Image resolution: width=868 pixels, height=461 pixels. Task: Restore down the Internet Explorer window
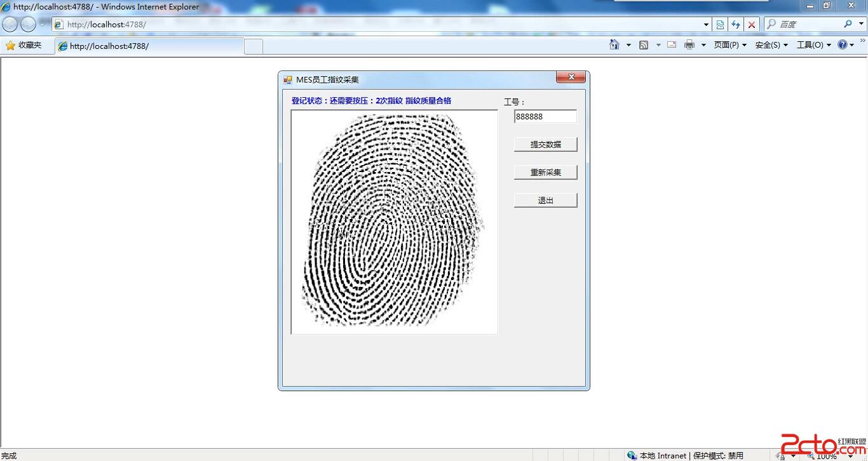coord(827,6)
